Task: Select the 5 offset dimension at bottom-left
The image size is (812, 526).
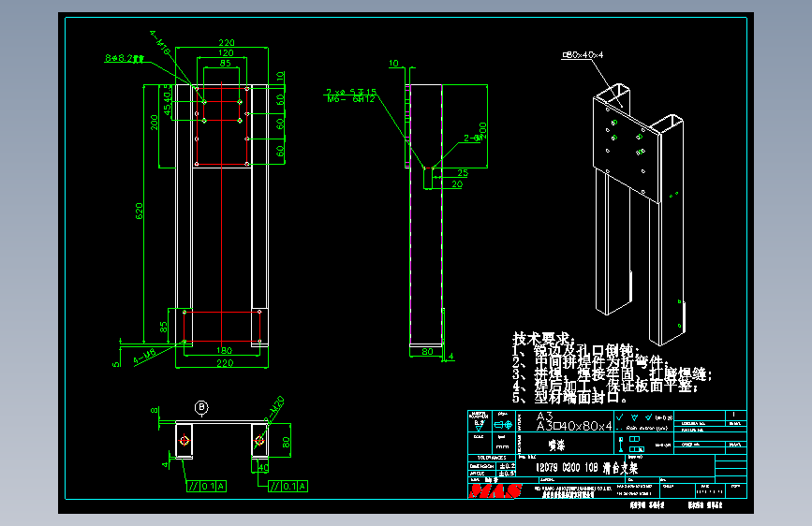Action: pyautogui.click(x=116, y=363)
